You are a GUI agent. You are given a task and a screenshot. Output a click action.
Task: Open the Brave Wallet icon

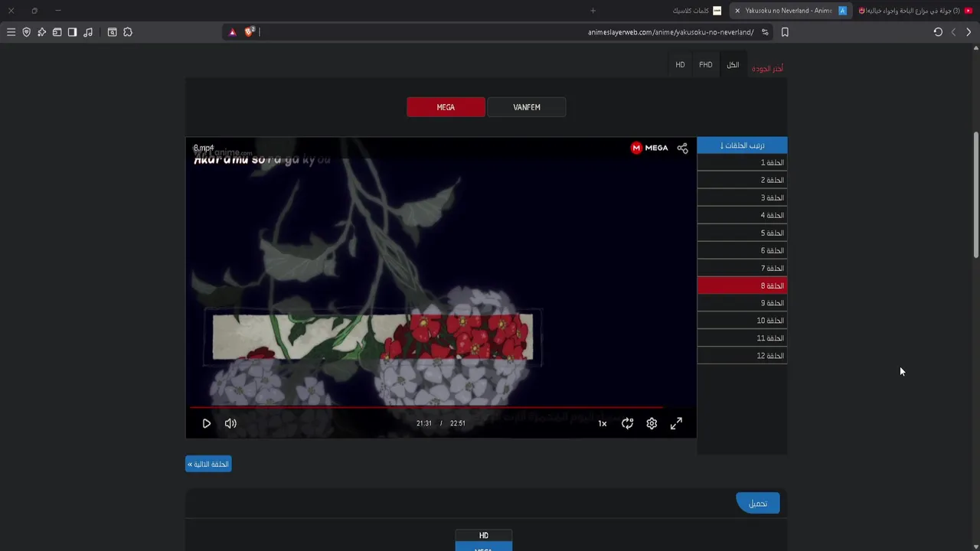pyautogui.click(x=57, y=32)
